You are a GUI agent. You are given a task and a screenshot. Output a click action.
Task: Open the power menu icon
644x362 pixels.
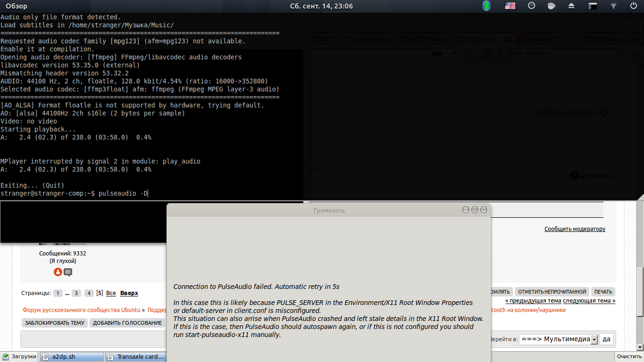point(633,6)
